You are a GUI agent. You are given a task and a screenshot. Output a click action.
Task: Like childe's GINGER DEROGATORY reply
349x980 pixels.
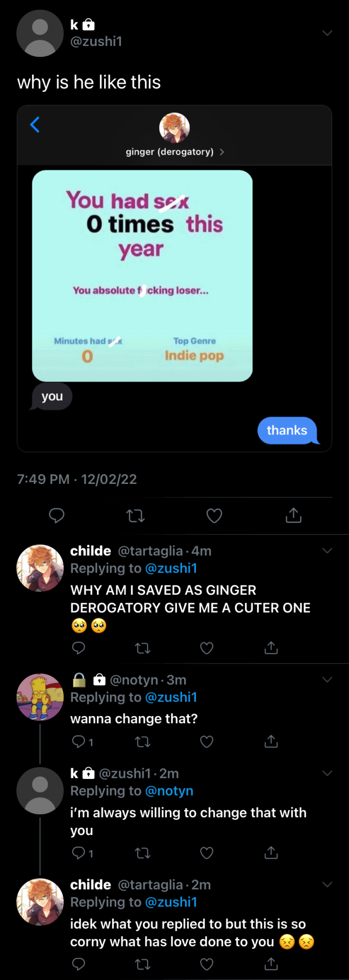tap(207, 648)
